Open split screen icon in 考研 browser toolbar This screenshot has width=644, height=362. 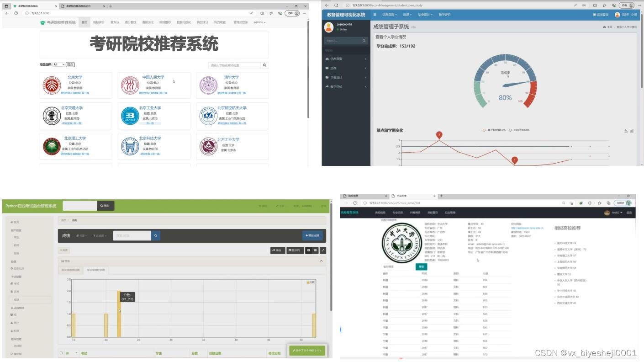[x=262, y=13]
